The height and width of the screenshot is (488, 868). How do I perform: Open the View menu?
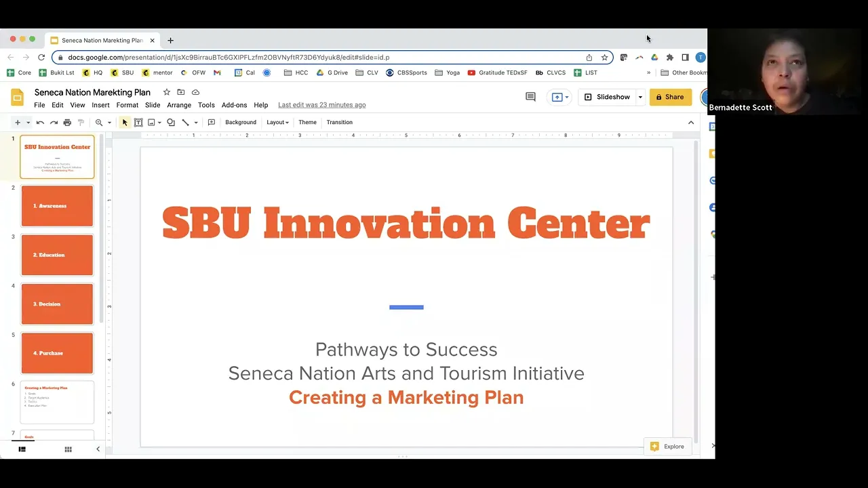(77, 105)
